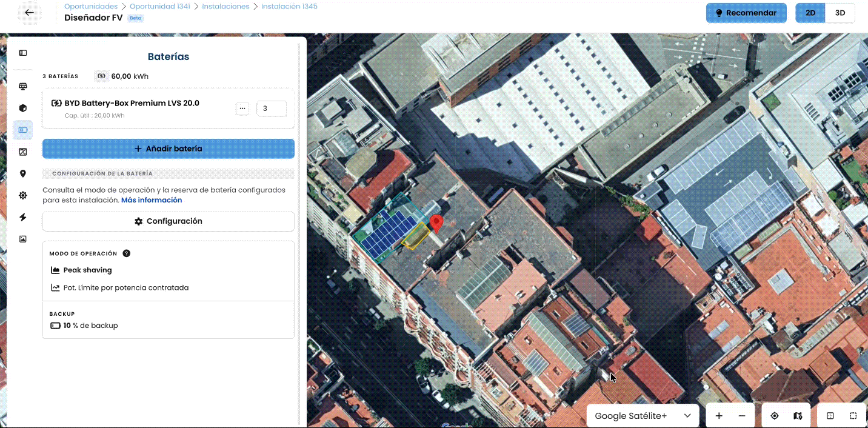Activate the dashed selection rectangle tool
868x428 pixels.
pos(853,416)
